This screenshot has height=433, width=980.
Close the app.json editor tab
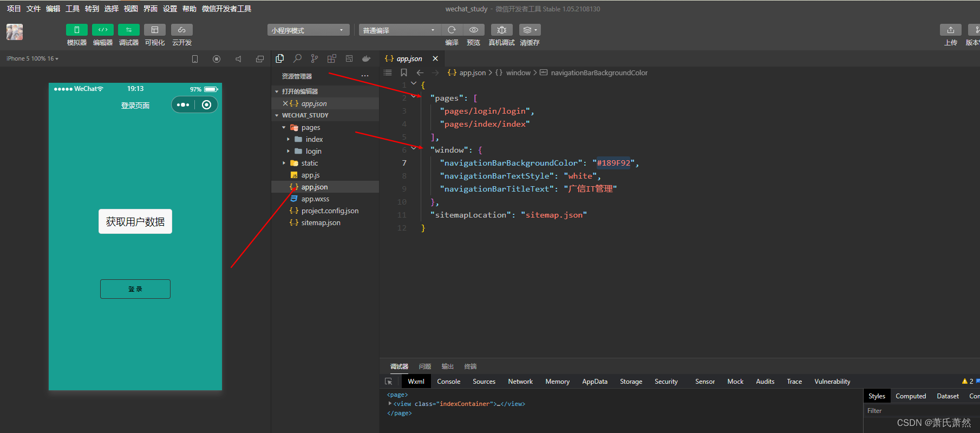click(435, 58)
